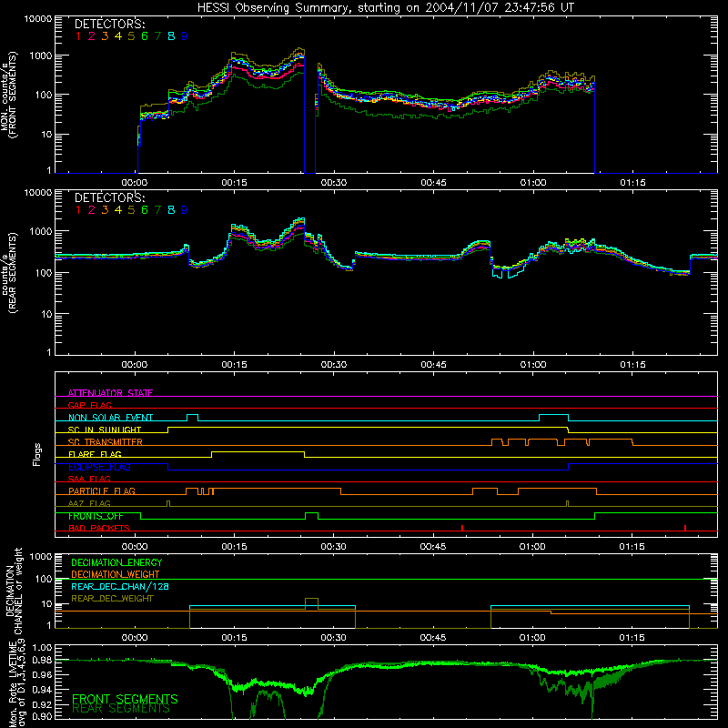Click the BAD_PACKETS flag label
The height and width of the screenshot is (728, 728).
[x=99, y=528]
